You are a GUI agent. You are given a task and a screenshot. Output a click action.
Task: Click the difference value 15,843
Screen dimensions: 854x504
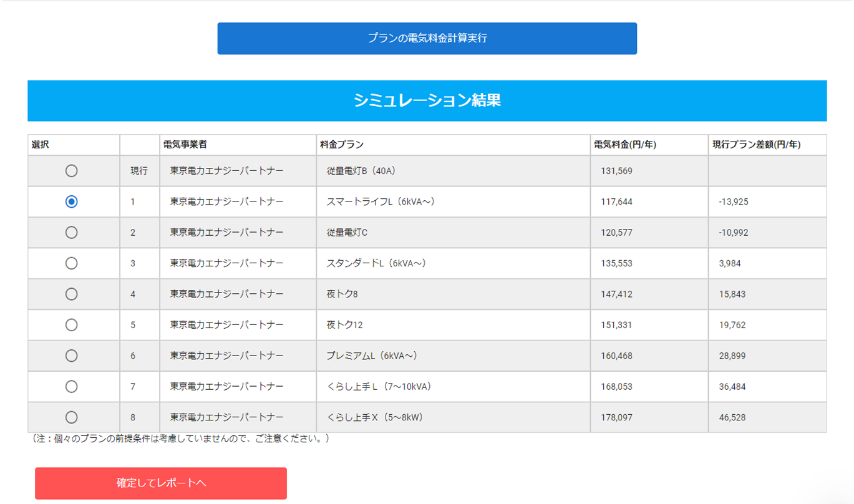[x=732, y=294]
